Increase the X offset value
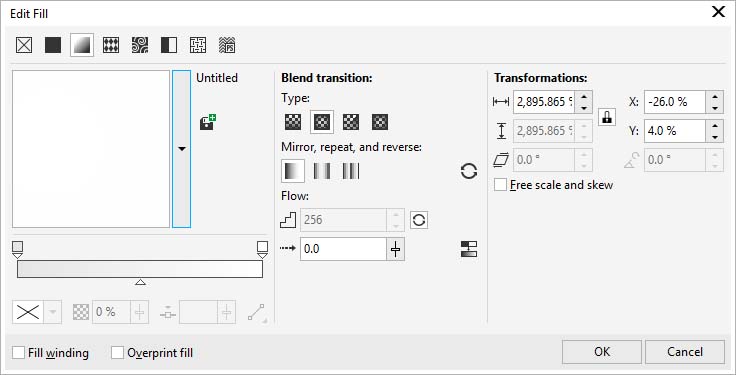This screenshot has width=736, height=375. 714,97
